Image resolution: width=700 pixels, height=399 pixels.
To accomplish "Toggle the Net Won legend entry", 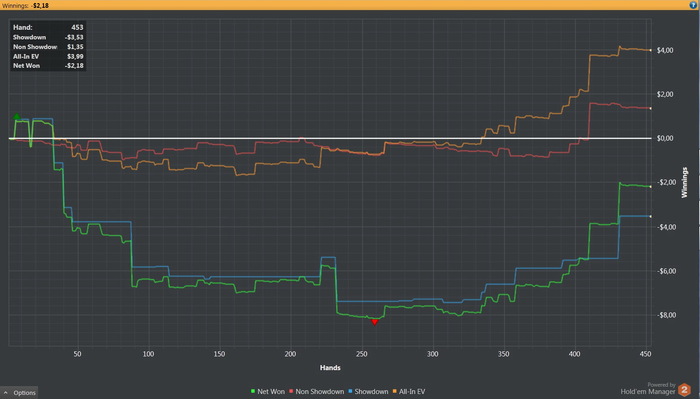I will [268, 391].
